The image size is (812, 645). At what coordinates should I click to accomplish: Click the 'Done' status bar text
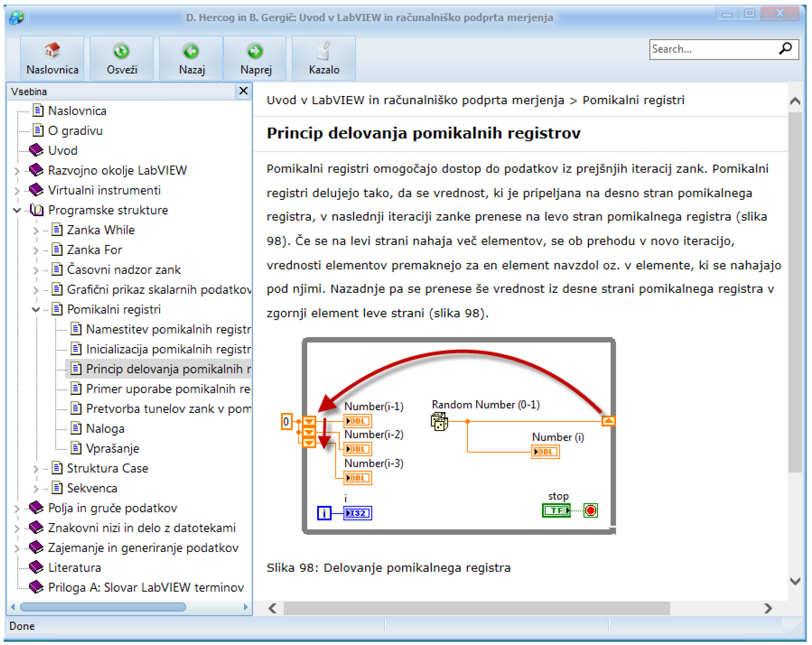click(22, 626)
